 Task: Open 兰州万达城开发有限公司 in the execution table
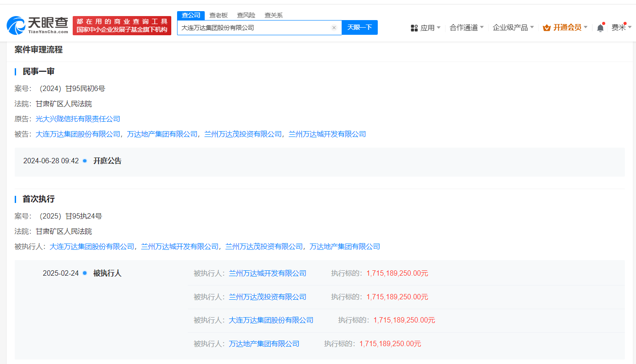pyautogui.click(x=268, y=273)
